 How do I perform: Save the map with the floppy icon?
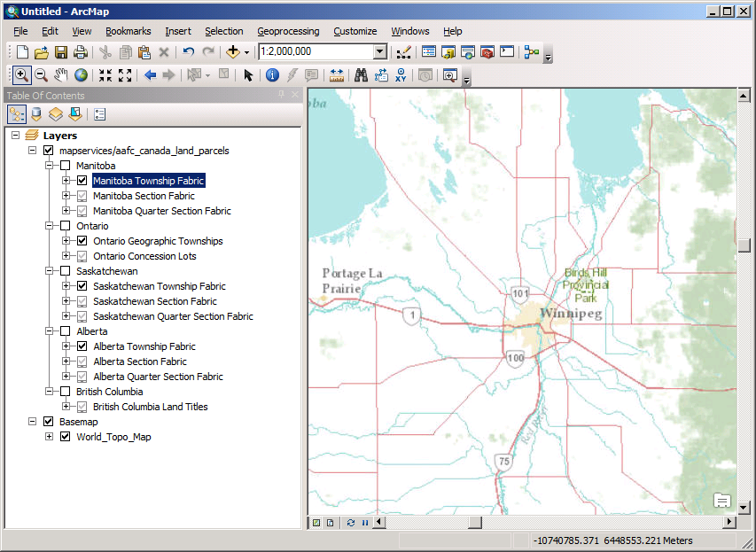[61, 51]
